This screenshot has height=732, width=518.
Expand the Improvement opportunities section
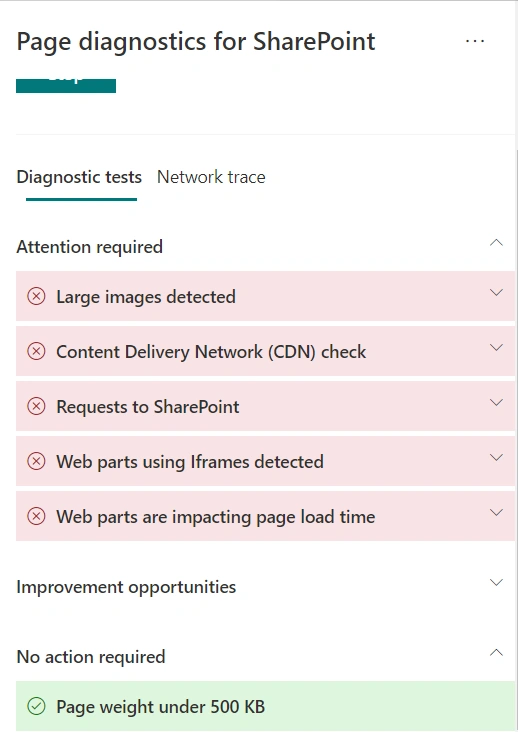coord(496,583)
